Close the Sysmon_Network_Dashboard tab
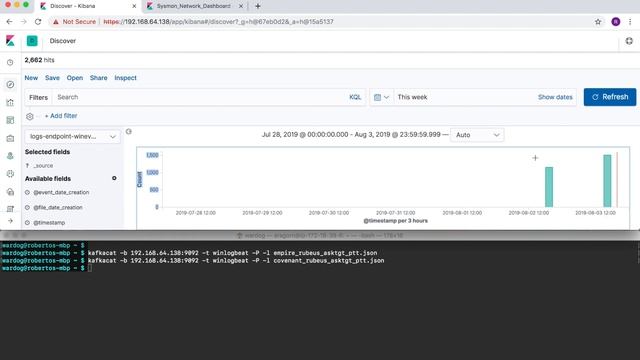 241,6
